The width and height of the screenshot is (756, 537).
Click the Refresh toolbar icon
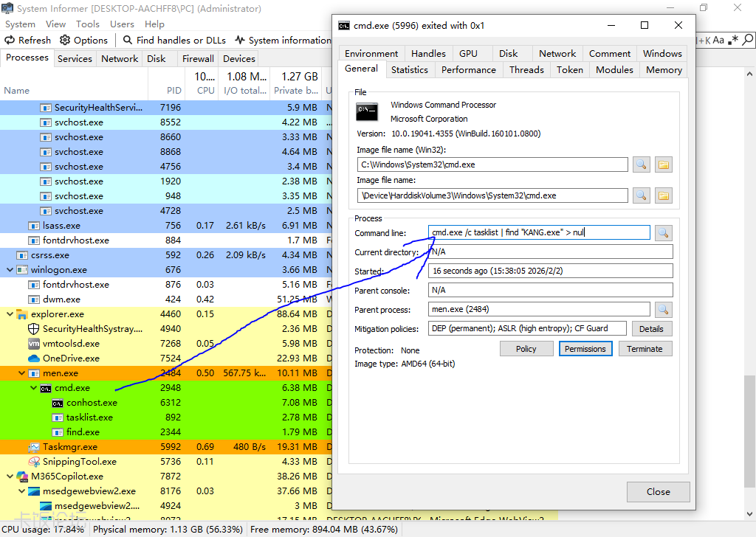10,40
